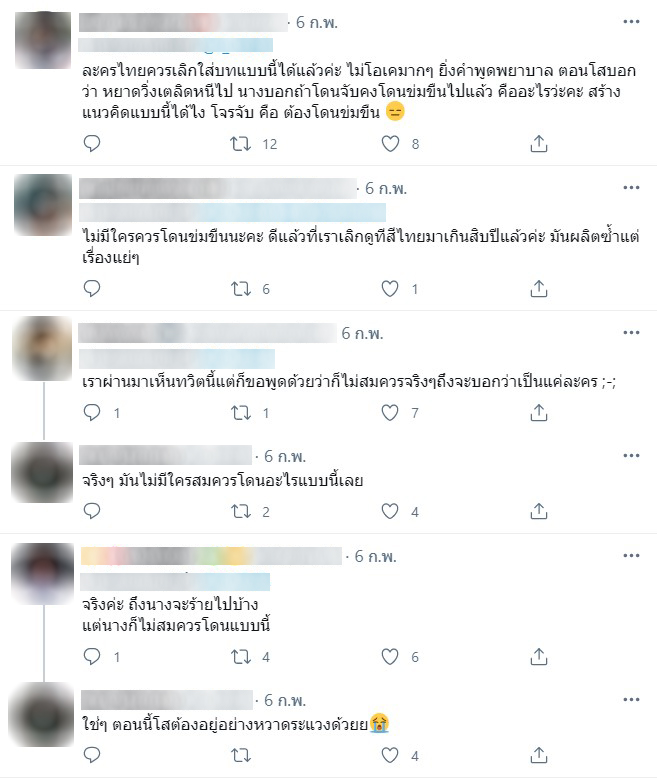657x779 pixels.
Task: Like the third tweet with 7 likes
Action: pos(390,412)
